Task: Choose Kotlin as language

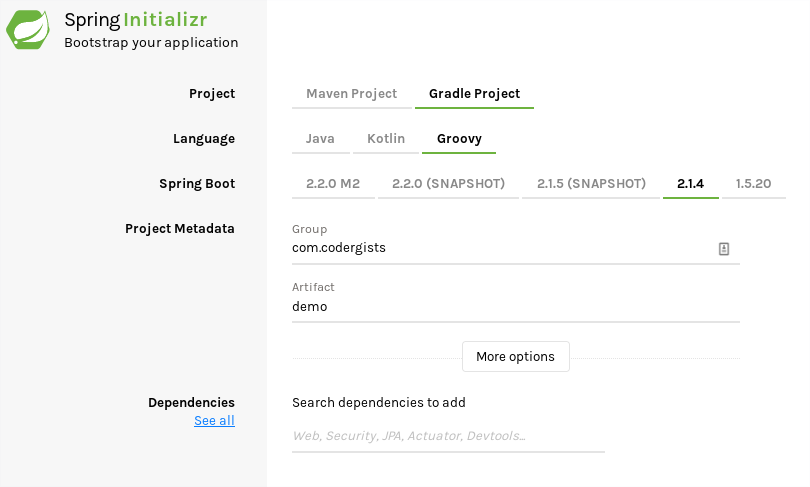Action: pyautogui.click(x=386, y=139)
